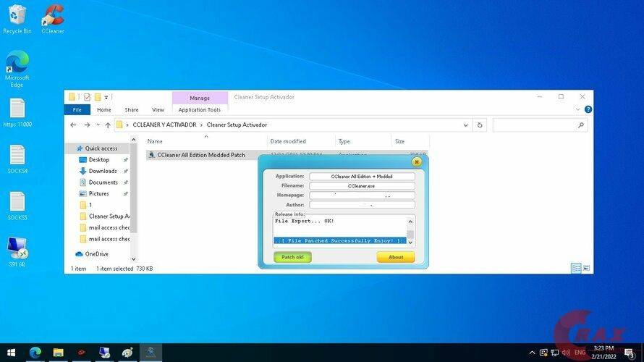Open Pictures in the navigation pane
644x362 pixels.
[x=98, y=193]
